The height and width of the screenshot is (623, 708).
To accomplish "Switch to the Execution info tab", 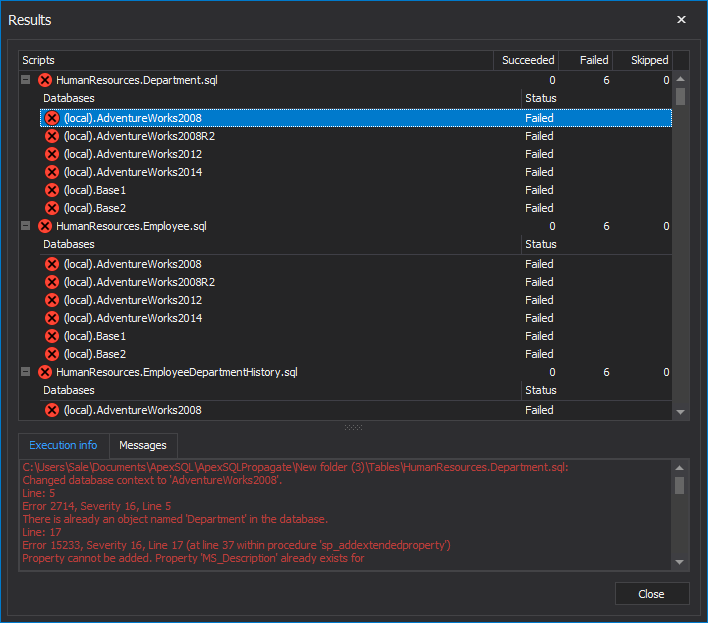I will (63, 446).
